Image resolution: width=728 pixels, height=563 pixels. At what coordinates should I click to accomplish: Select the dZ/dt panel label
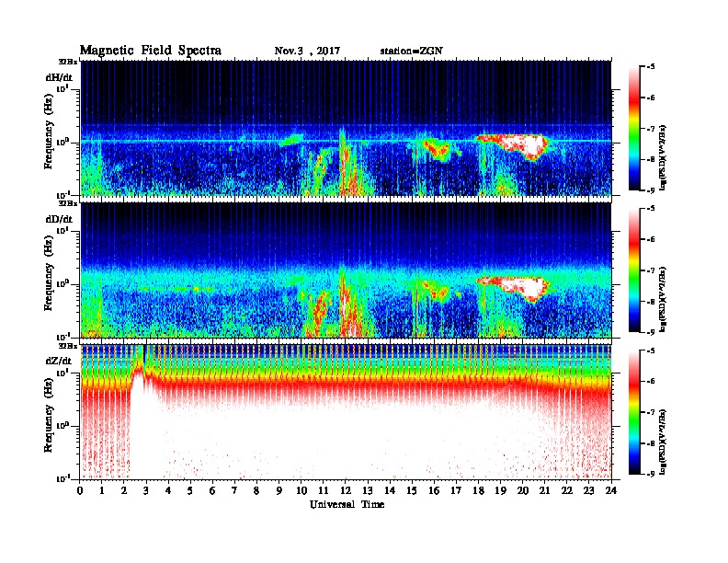(x=59, y=361)
